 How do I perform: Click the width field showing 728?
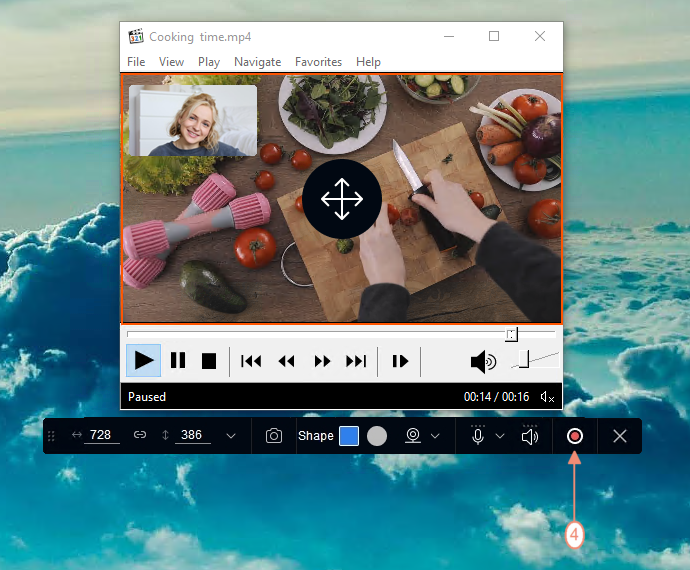tap(101, 435)
